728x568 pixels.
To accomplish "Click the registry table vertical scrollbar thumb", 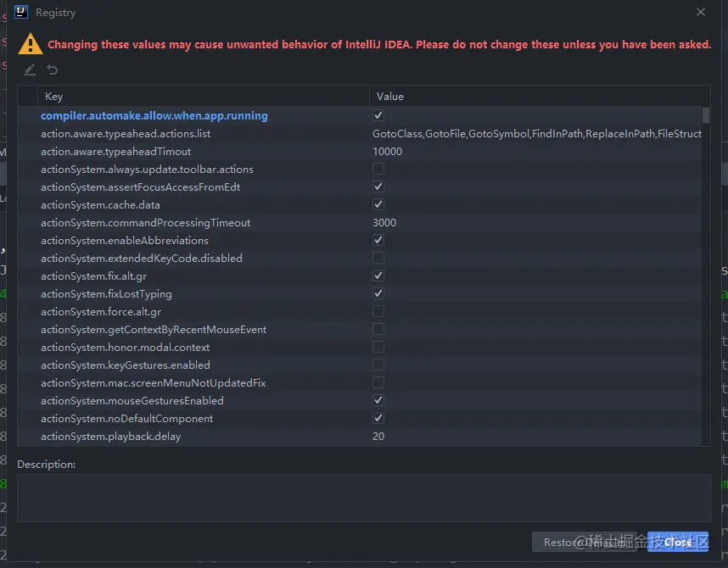I will (706, 115).
